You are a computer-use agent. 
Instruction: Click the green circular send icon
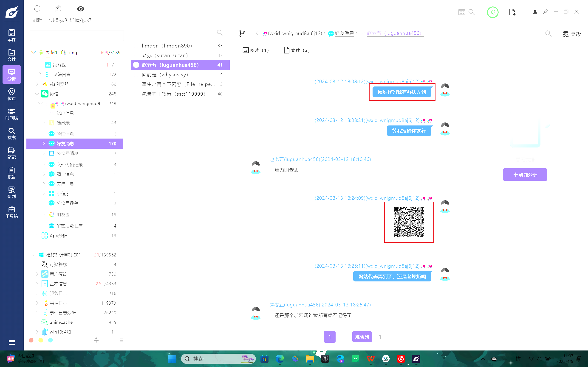tap(492, 12)
